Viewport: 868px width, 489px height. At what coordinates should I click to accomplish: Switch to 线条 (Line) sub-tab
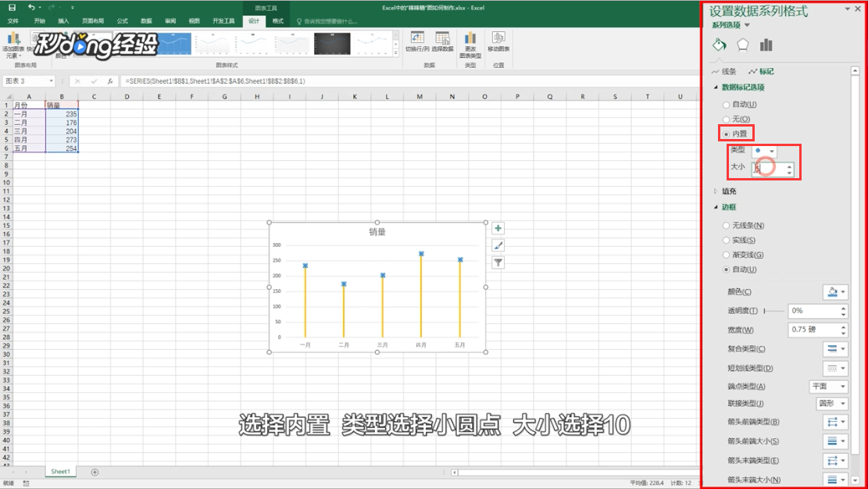click(x=724, y=71)
